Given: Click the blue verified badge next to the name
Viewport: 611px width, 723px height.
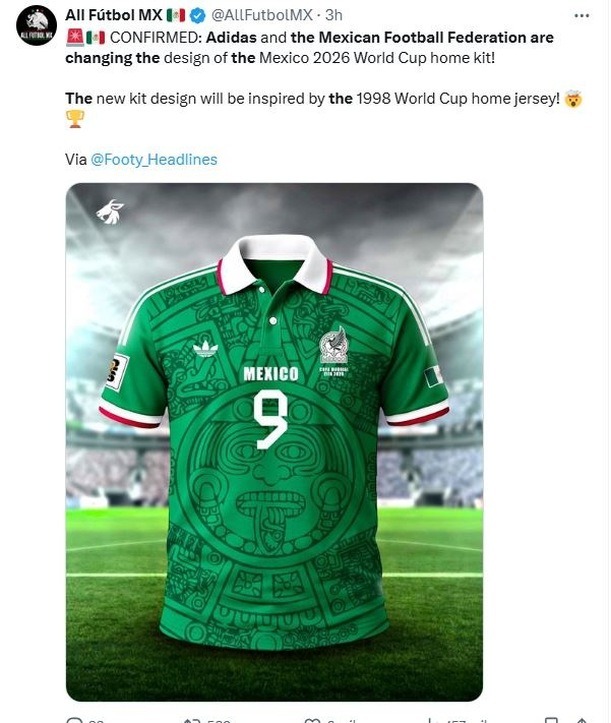Looking at the screenshot, I should (197, 16).
